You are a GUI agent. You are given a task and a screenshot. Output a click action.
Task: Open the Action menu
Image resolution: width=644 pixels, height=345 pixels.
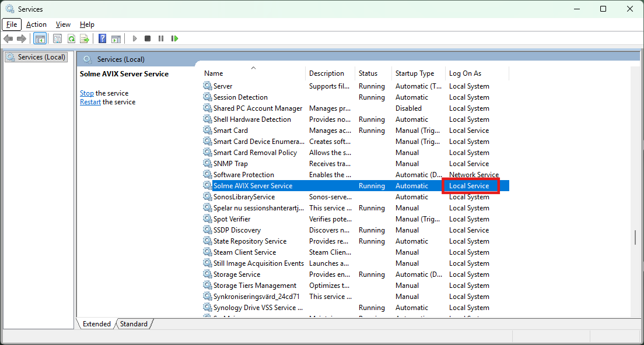(x=36, y=24)
